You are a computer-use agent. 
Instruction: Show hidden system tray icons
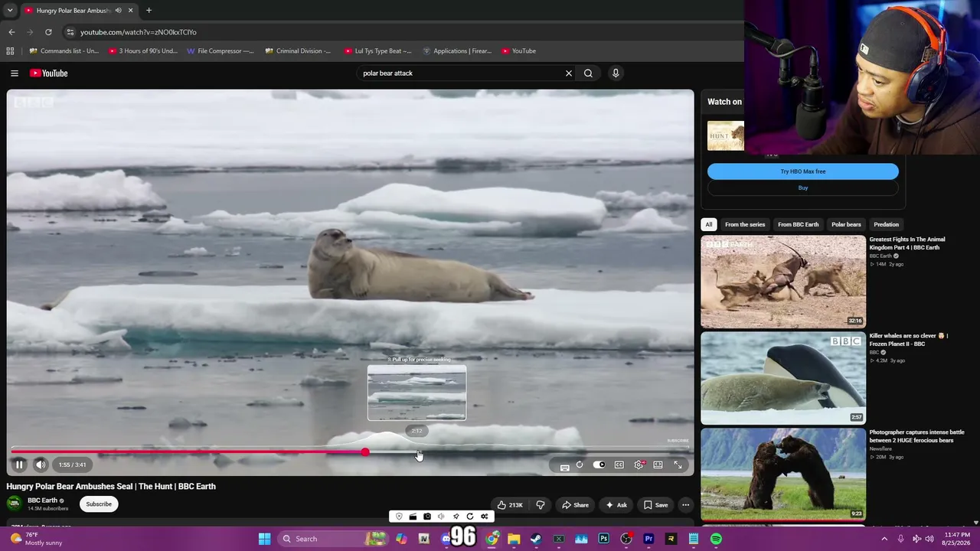tap(884, 539)
